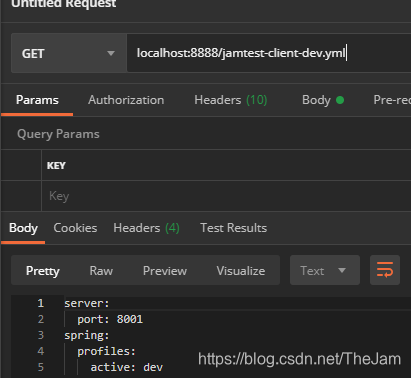Click the request URL field
Image resolution: width=411 pixels, height=378 pixels.
(x=269, y=53)
